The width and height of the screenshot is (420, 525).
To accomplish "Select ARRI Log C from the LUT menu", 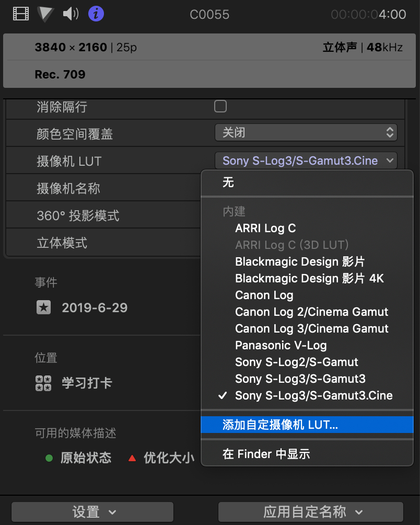I will [x=265, y=228].
